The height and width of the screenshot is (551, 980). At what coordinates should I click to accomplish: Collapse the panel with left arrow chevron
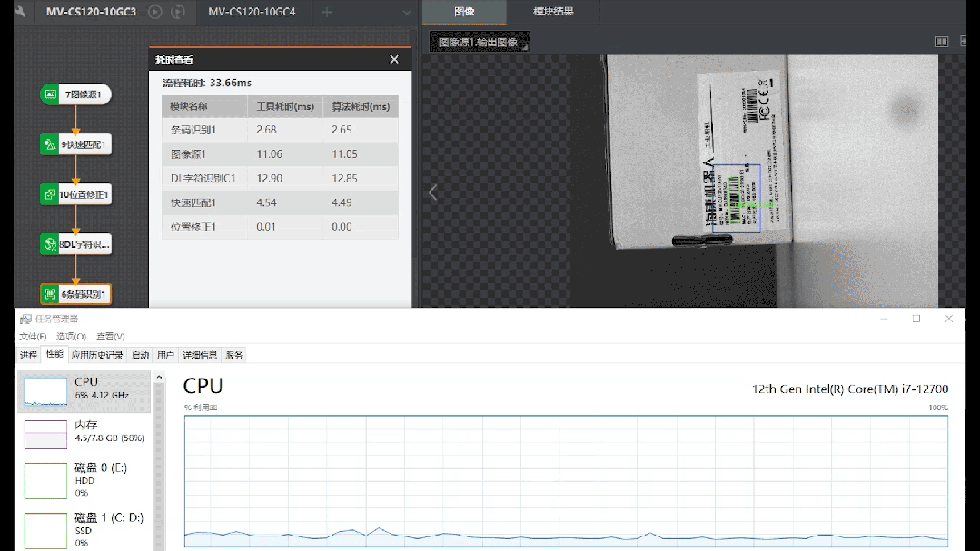tap(432, 192)
